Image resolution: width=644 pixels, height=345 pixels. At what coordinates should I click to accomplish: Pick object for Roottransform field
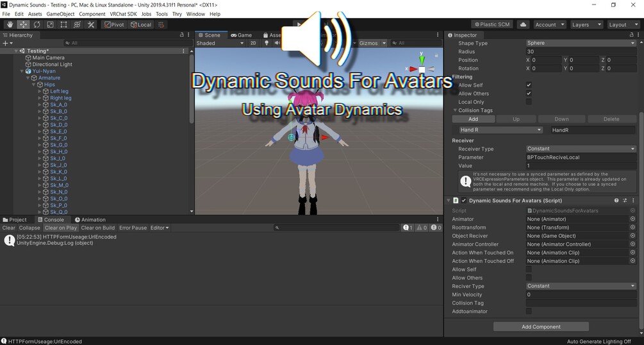click(632, 228)
